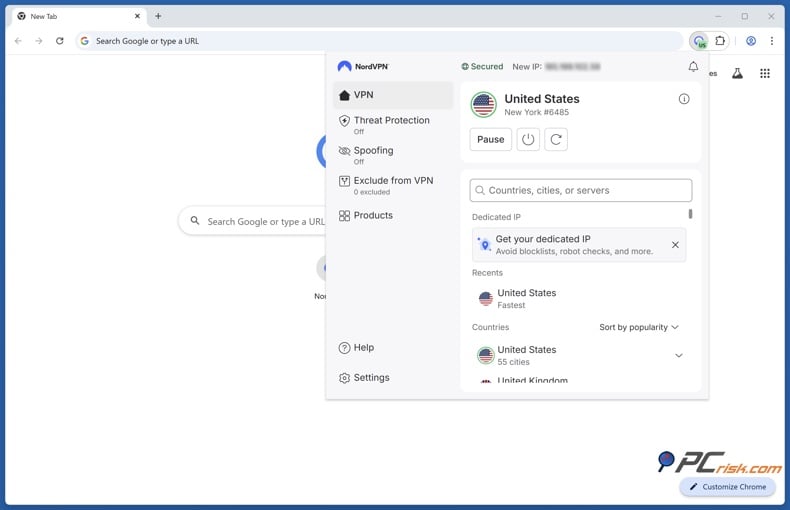The height and width of the screenshot is (510, 790).
Task: Expand United States 55 cities chevron
Action: tap(679, 355)
